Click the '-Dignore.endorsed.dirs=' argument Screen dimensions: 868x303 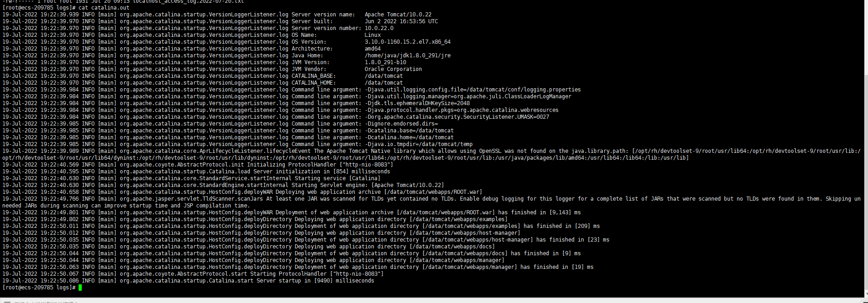click(401, 124)
